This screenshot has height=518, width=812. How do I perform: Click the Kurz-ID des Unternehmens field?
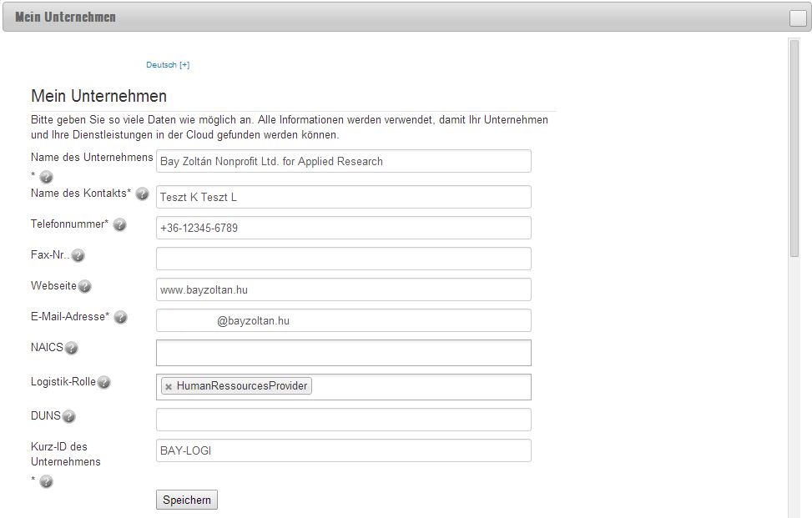tap(344, 450)
